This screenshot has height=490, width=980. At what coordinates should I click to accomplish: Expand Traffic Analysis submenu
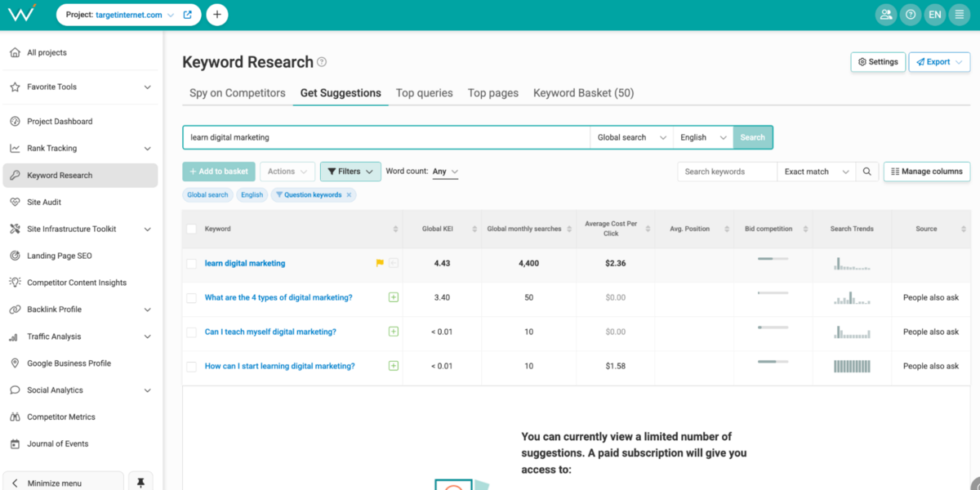click(148, 336)
